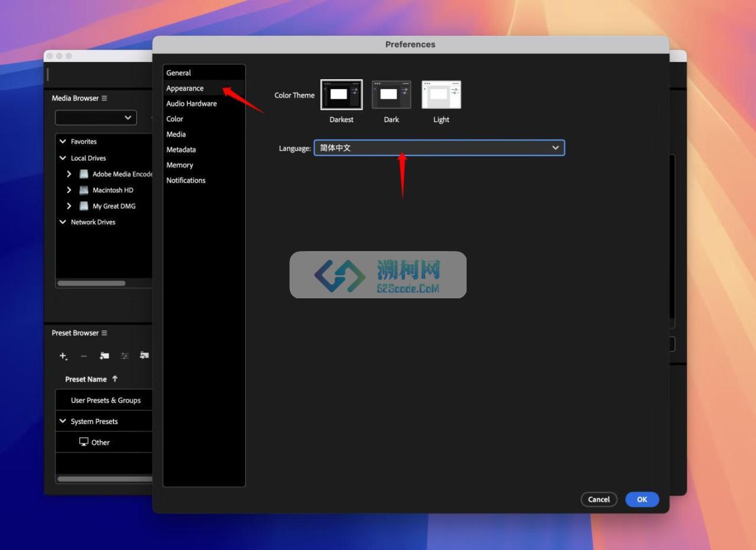Open the Notifications preferences tab

[x=204, y=180]
